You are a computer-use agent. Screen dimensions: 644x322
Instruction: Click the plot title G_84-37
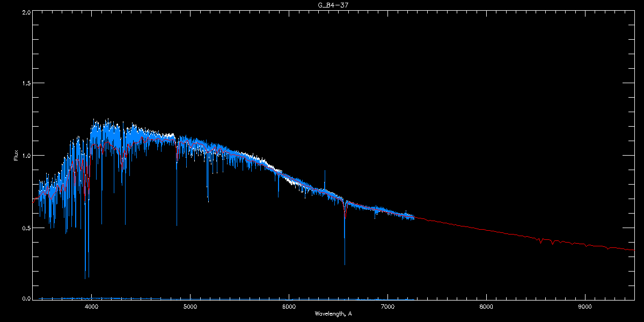coord(334,5)
